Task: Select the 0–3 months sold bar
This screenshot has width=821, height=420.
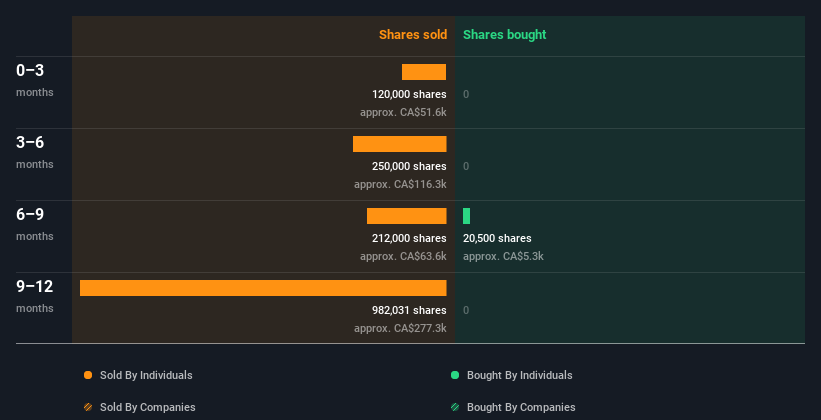Action: (x=424, y=72)
